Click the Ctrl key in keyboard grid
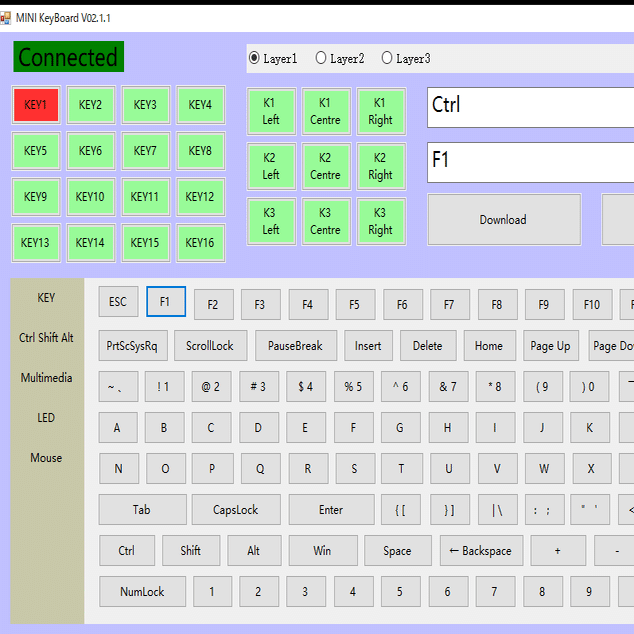Viewport: 634px width, 634px height. (x=127, y=550)
